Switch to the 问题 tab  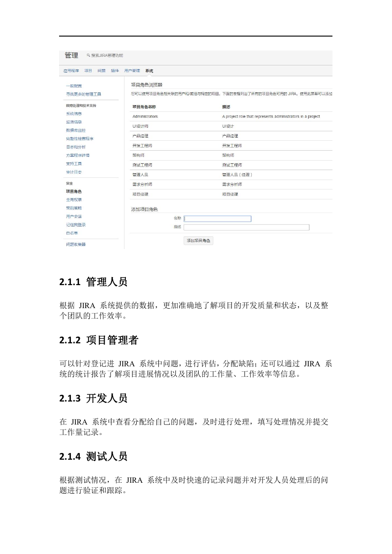click(x=101, y=71)
